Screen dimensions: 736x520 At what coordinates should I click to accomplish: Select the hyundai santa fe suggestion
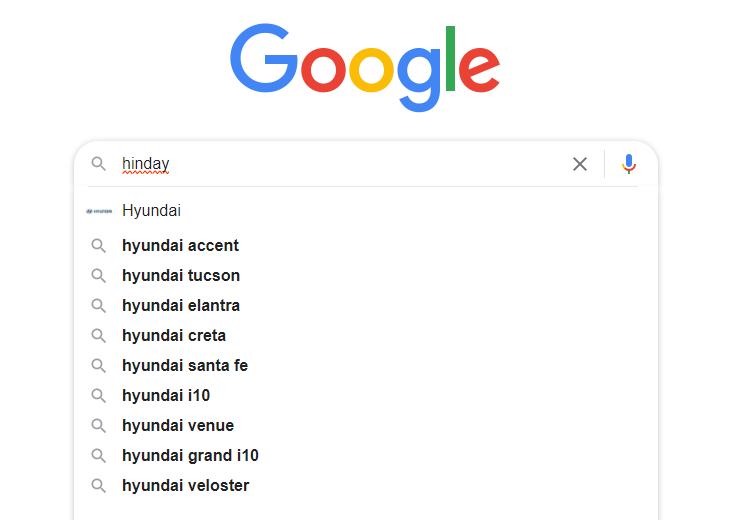[185, 365]
